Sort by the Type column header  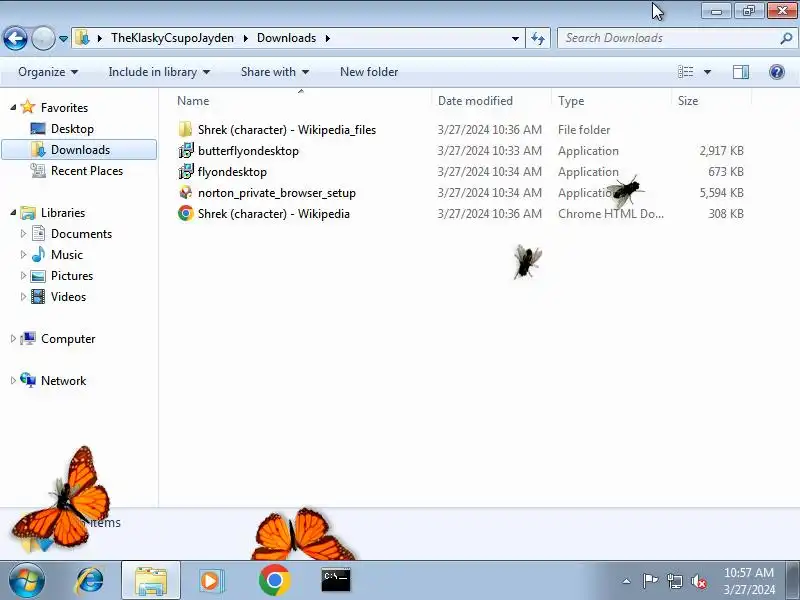[x=571, y=101]
